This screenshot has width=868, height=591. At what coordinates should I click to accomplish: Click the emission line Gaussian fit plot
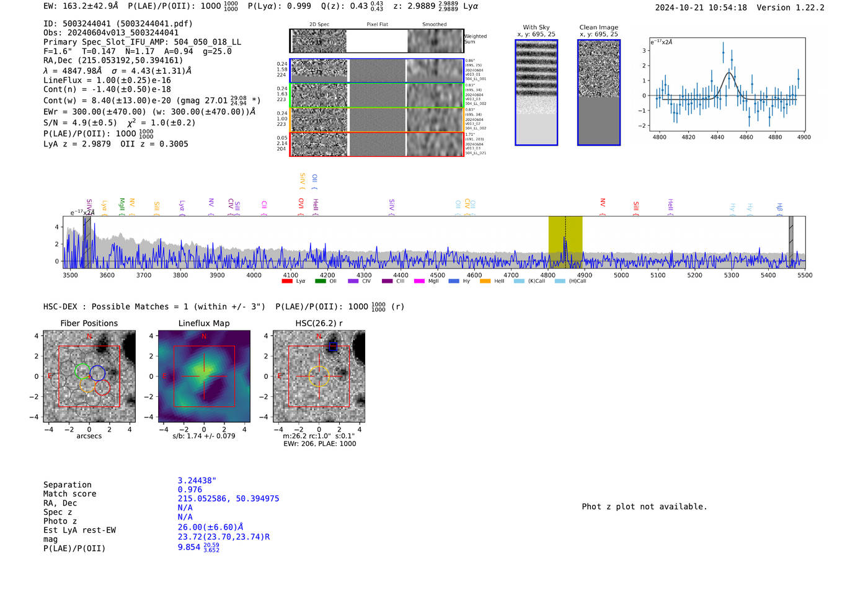tap(727, 85)
